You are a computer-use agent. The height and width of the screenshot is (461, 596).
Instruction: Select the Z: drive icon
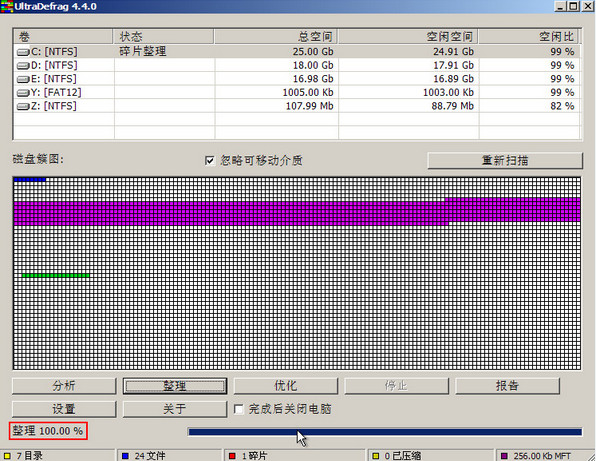pos(23,106)
